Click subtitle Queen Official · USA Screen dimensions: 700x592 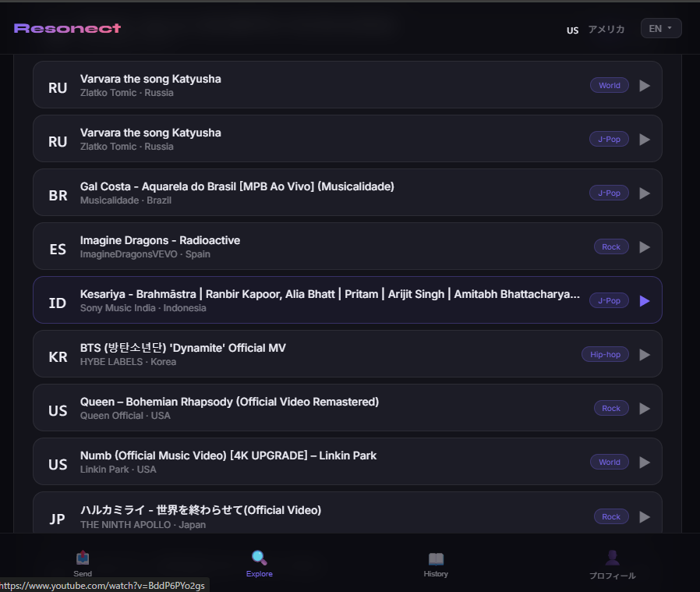pyautogui.click(x=125, y=416)
